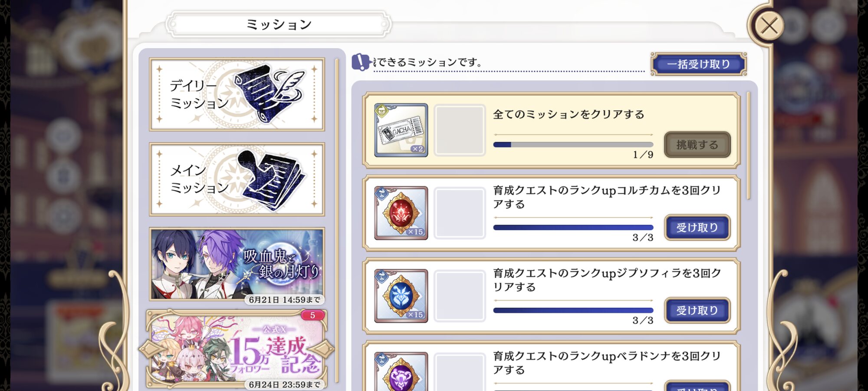Viewport: 868px width, 391px height.
Task: Tap the red gem reward icon
Action: [401, 213]
